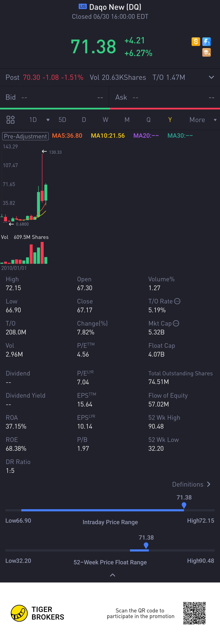The height and width of the screenshot is (644, 220).
Task: Open the chart layout grid icon
Action: point(11,120)
